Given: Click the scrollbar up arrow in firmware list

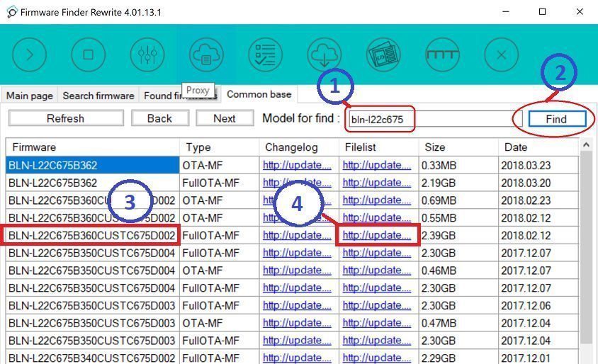Looking at the screenshot, I should (586, 146).
